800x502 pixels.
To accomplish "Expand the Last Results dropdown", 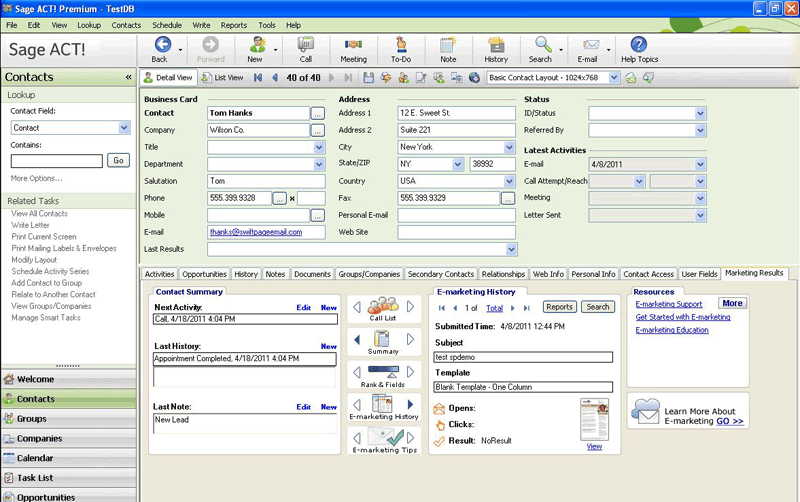I will pyautogui.click(x=511, y=249).
